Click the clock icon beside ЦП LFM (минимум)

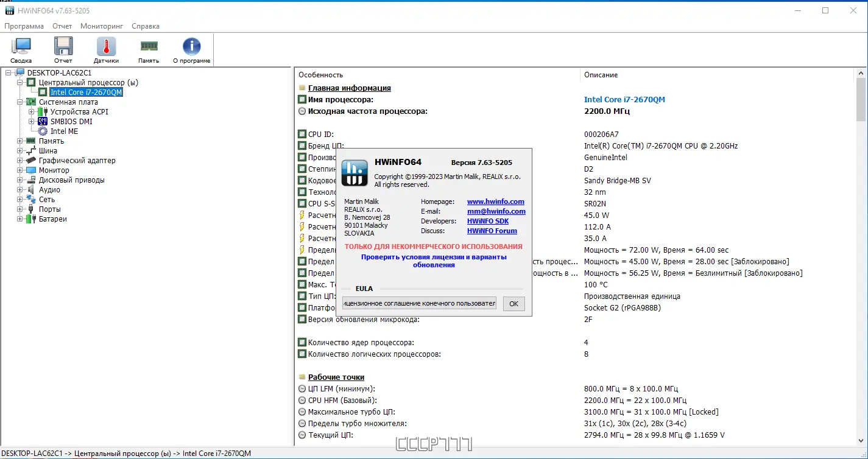tap(302, 389)
